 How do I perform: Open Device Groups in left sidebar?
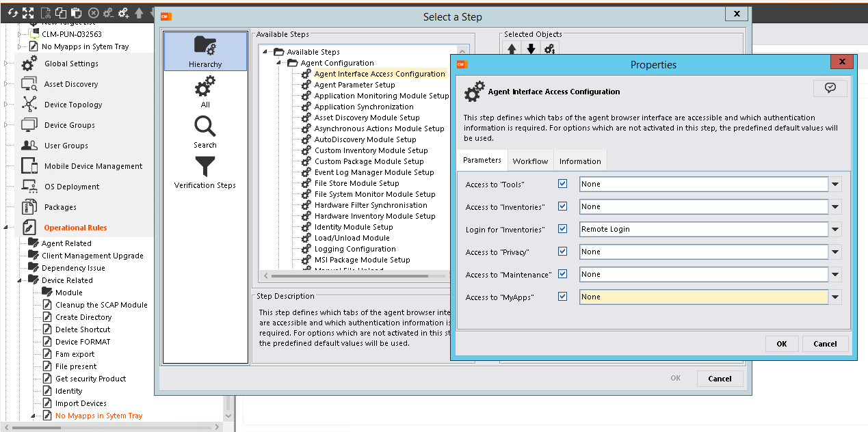point(70,125)
